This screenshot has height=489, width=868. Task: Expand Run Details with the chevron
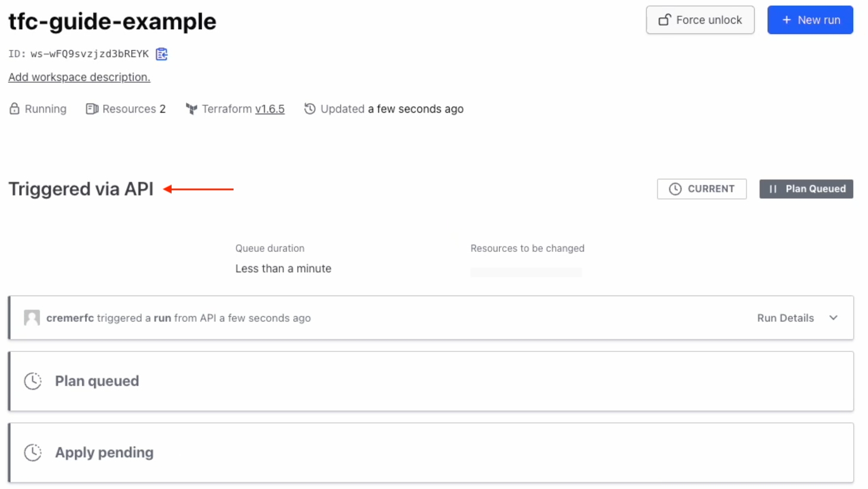point(833,317)
